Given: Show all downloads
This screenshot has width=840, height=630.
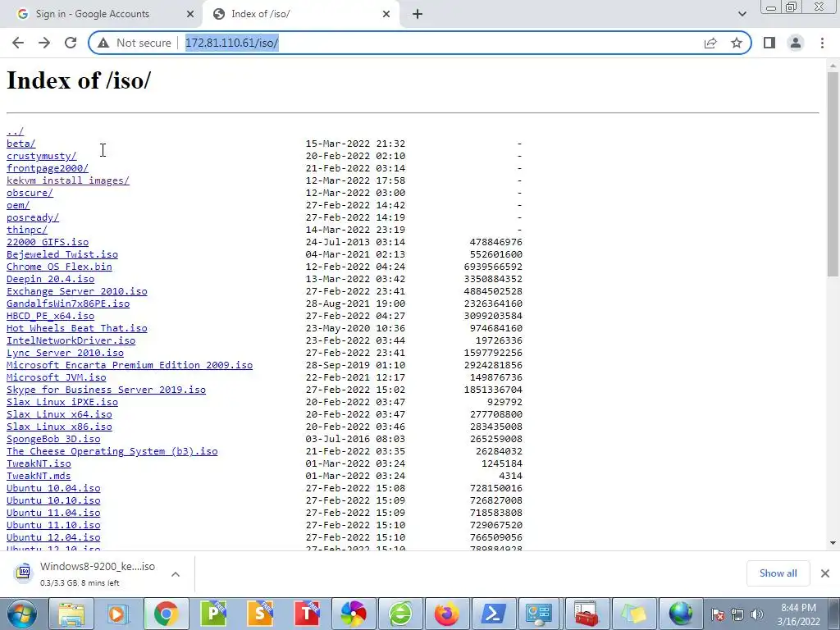Looking at the screenshot, I should [778, 573].
